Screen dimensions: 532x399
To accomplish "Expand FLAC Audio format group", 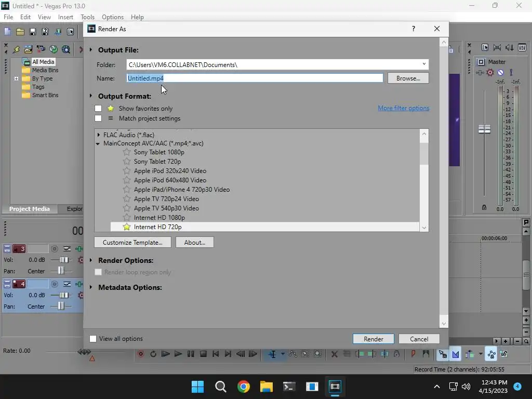I will (x=98, y=135).
